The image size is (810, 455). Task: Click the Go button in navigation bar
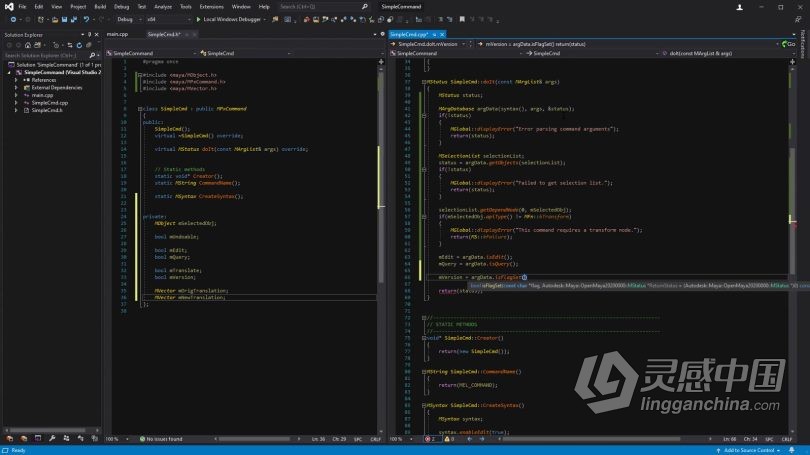[x=788, y=44]
